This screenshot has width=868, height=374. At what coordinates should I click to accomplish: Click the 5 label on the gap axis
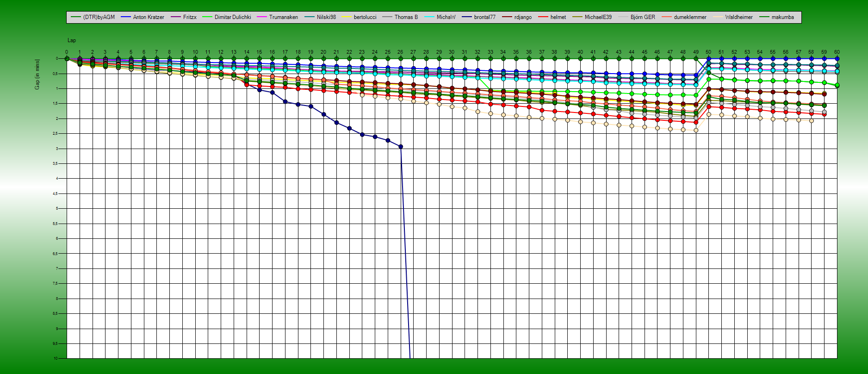pyautogui.click(x=57, y=209)
